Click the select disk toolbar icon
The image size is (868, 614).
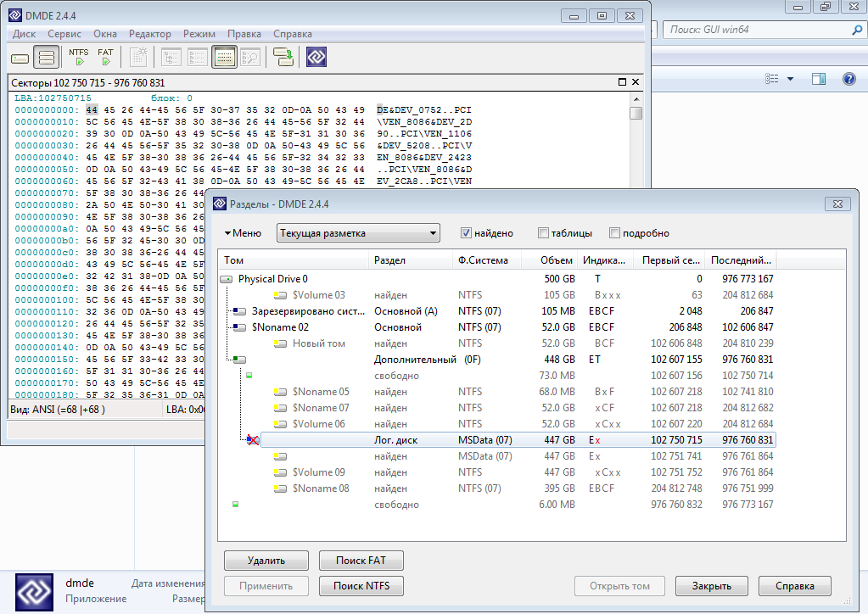20,58
